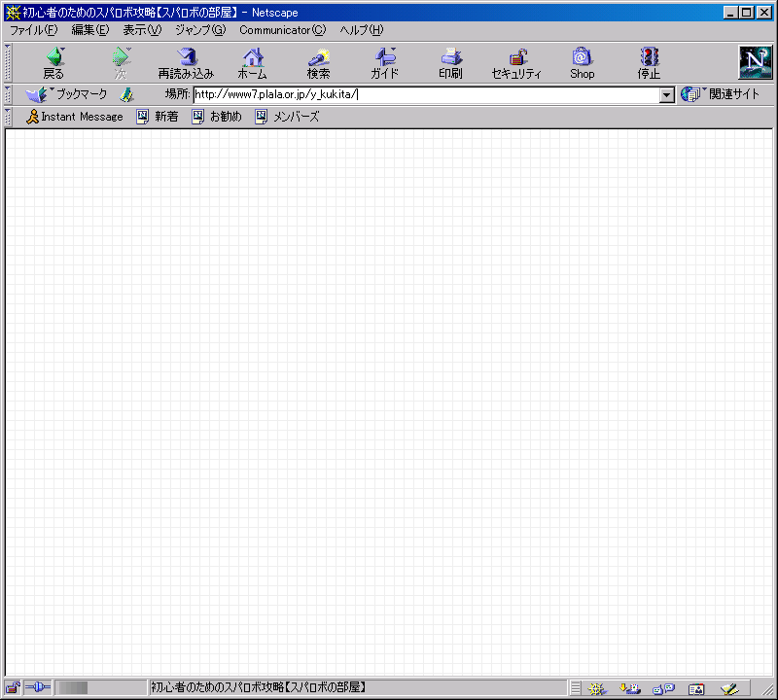Open the Guide (ガイド) toolbar button

(x=384, y=63)
